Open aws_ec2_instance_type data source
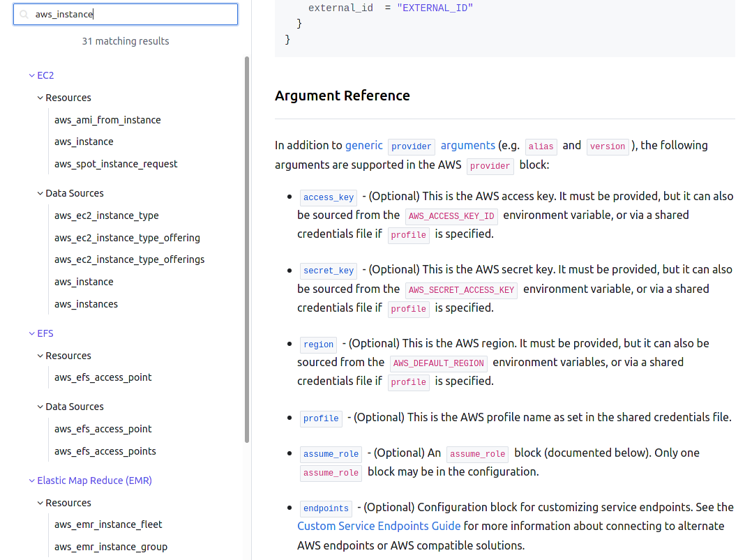Viewport: 752px width, 560px height. pos(107,215)
